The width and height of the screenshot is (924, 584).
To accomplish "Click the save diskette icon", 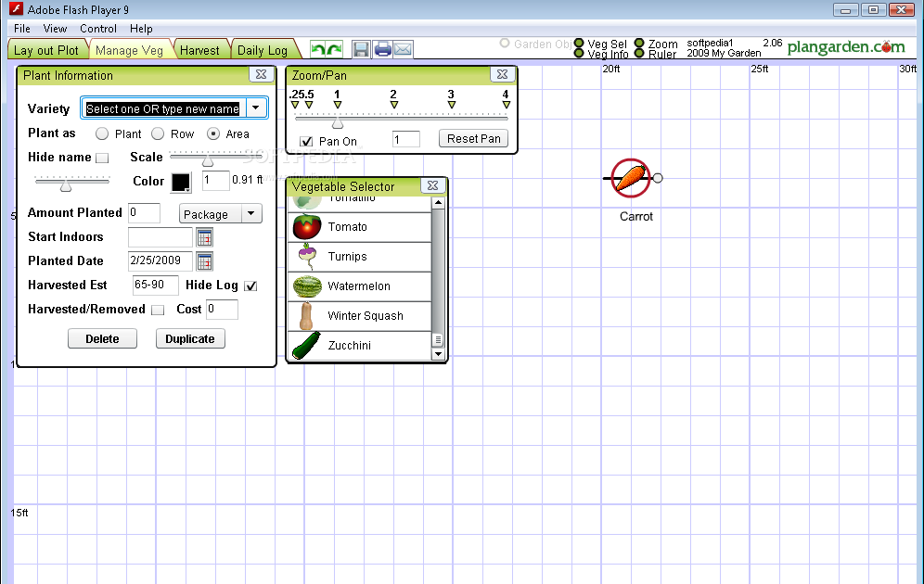I will pyautogui.click(x=362, y=49).
